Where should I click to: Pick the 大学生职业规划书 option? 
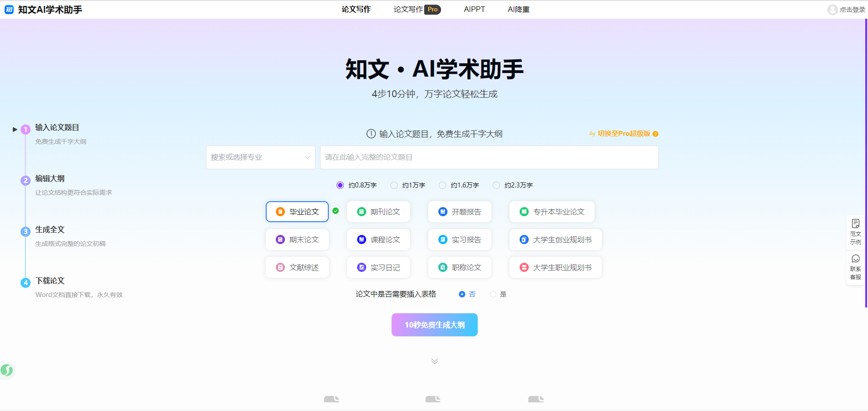tap(555, 267)
